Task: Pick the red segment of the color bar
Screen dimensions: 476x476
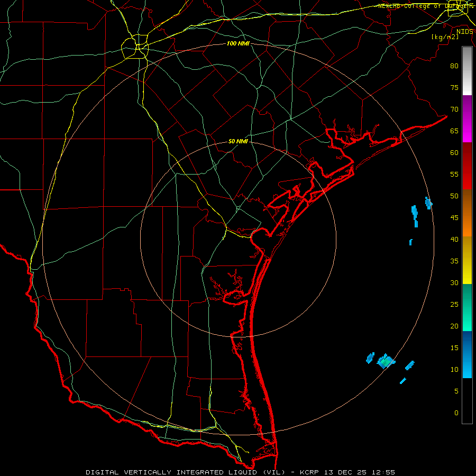Action: (467, 166)
